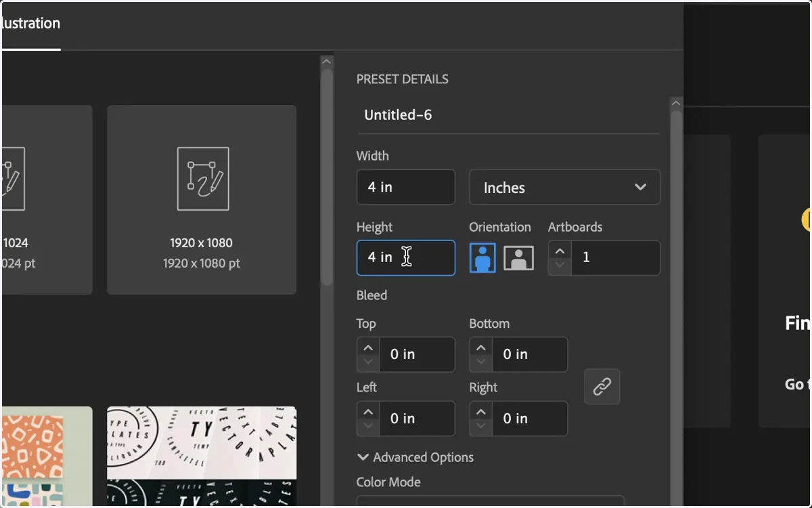The height and width of the screenshot is (508, 812).
Task: Increase Top bleed value
Action: (368, 347)
